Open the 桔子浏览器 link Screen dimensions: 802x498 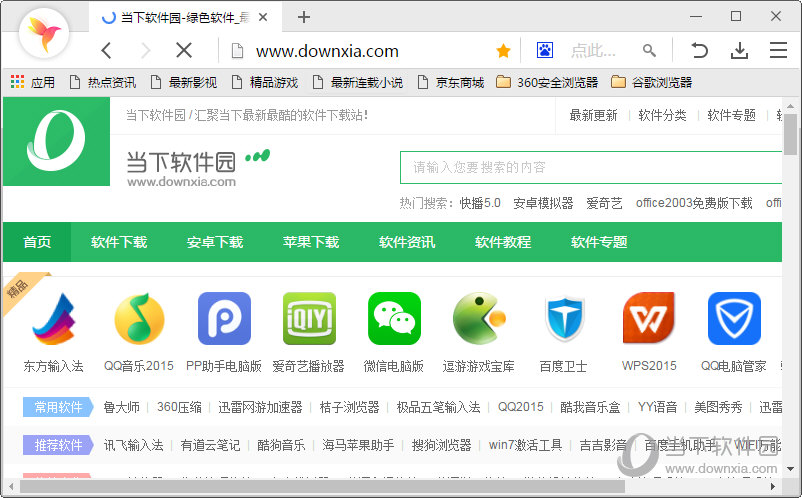pos(349,407)
